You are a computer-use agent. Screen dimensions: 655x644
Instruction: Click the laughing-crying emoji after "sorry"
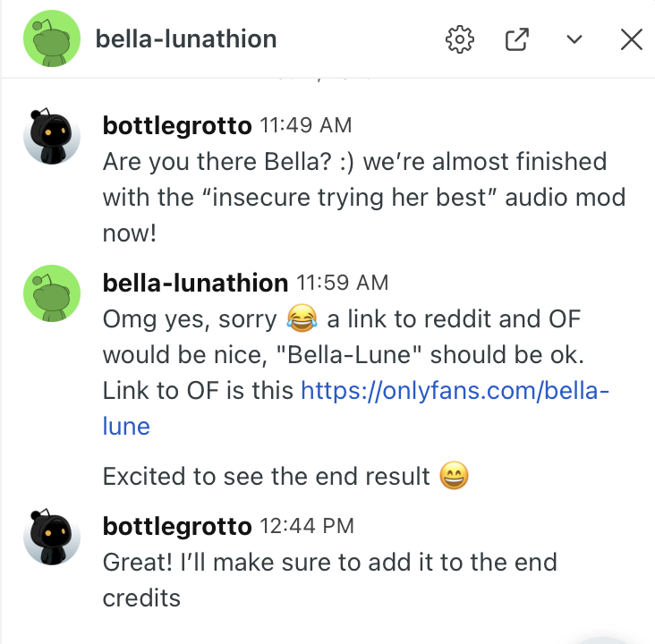tap(303, 318)
